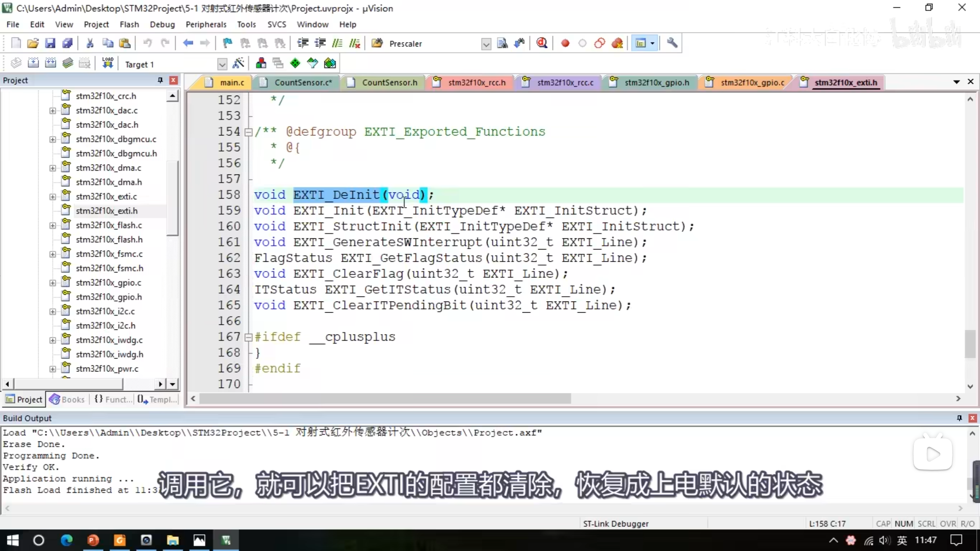Toggle pin on Project panel
Viewport: 980px width, 551px height.
(x=160, y=80)
